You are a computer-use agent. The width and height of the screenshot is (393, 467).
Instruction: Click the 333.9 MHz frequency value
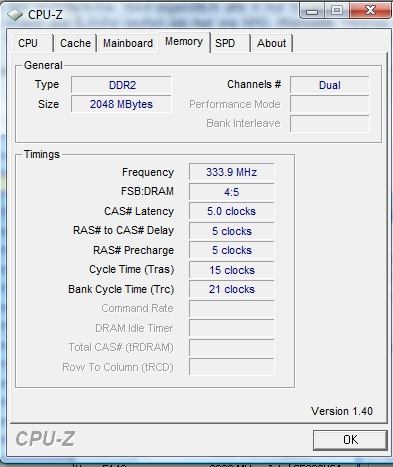tap(231, 172)
